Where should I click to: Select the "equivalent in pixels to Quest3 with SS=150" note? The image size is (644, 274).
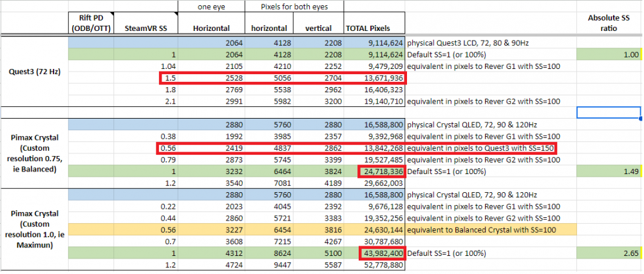480,149
